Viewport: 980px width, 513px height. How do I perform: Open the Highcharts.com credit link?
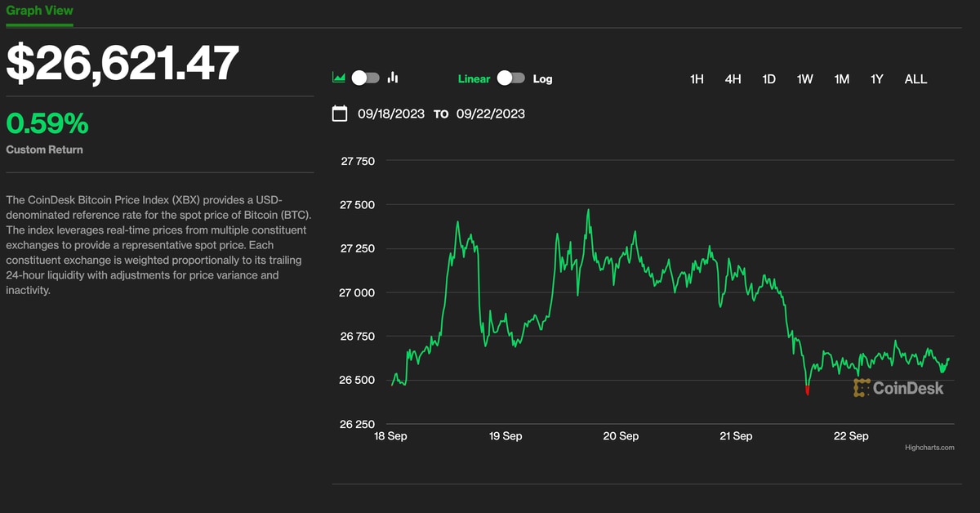tap(929, 448)
